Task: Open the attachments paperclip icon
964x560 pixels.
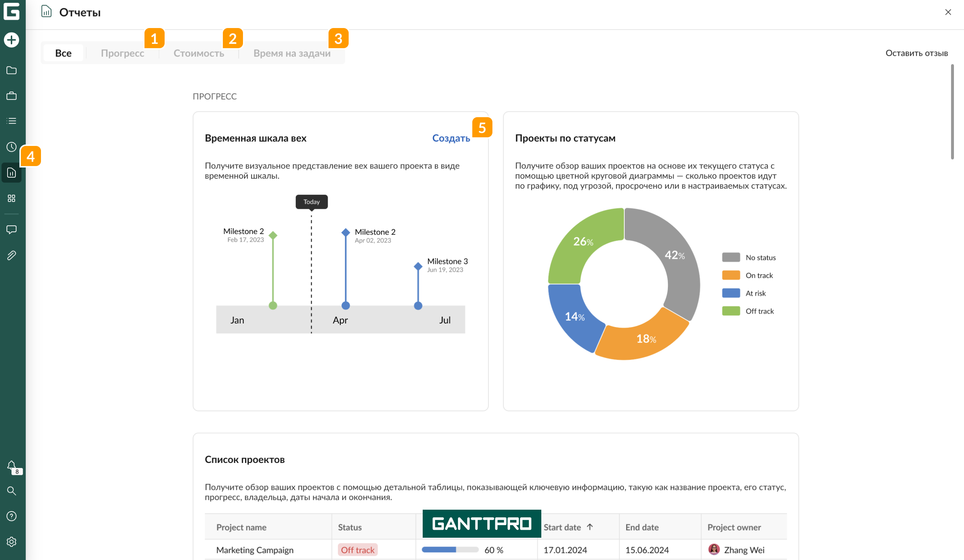Action: click(x=12, y=255)
